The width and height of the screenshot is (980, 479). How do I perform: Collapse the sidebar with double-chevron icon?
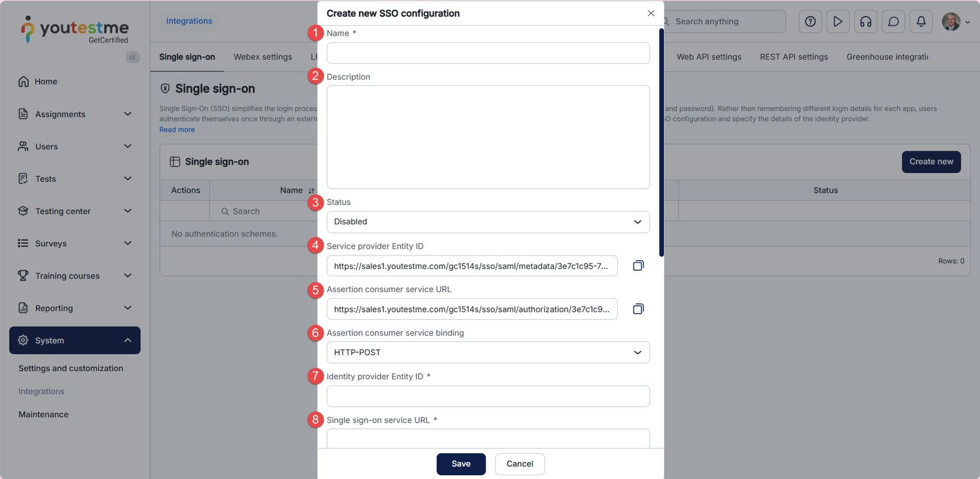[132, 57]
